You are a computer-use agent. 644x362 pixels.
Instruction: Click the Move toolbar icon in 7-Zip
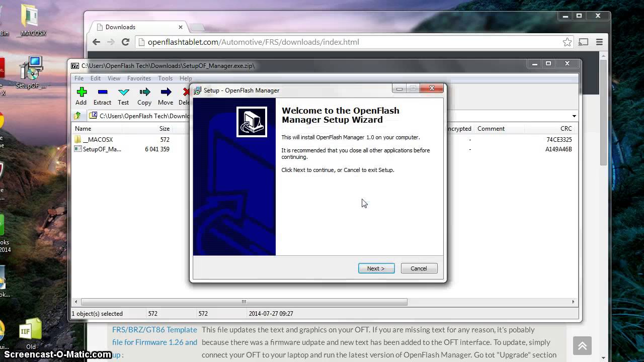tap(166, 96)
